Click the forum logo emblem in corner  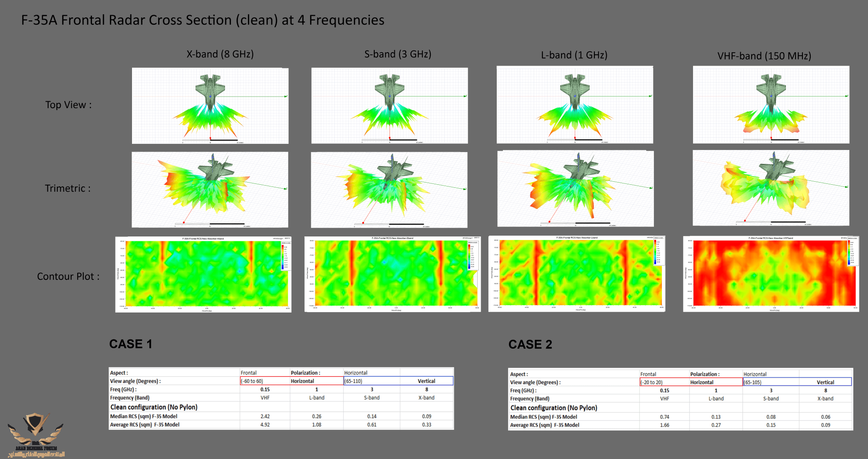coord(36,435)
